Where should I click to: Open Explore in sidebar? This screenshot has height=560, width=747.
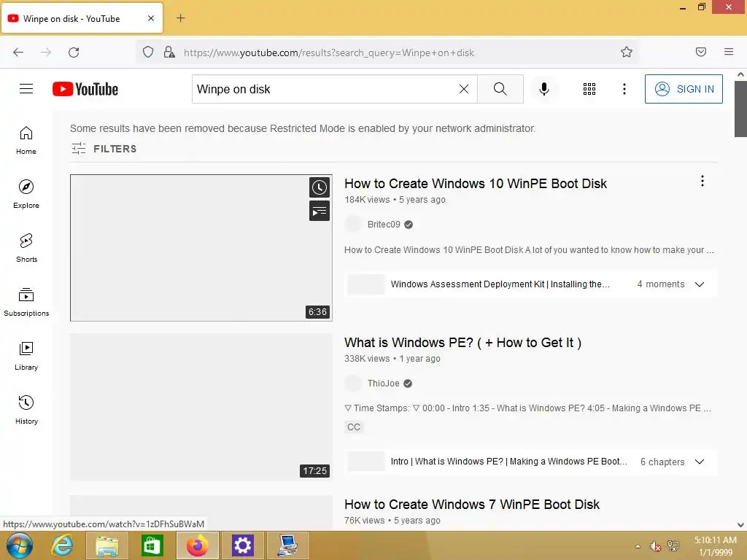(x=26, y=194)
